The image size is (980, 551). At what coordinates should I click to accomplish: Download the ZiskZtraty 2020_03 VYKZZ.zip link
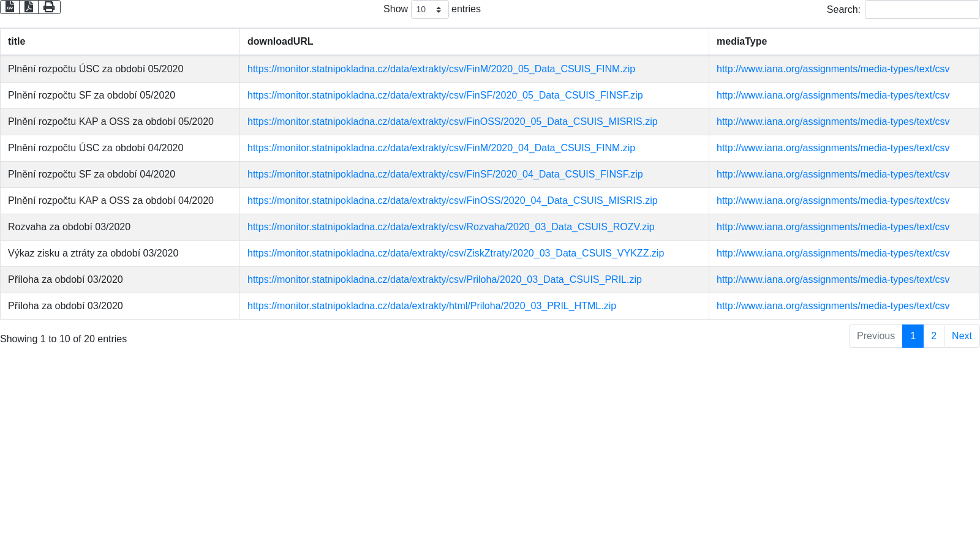[455, 253]
